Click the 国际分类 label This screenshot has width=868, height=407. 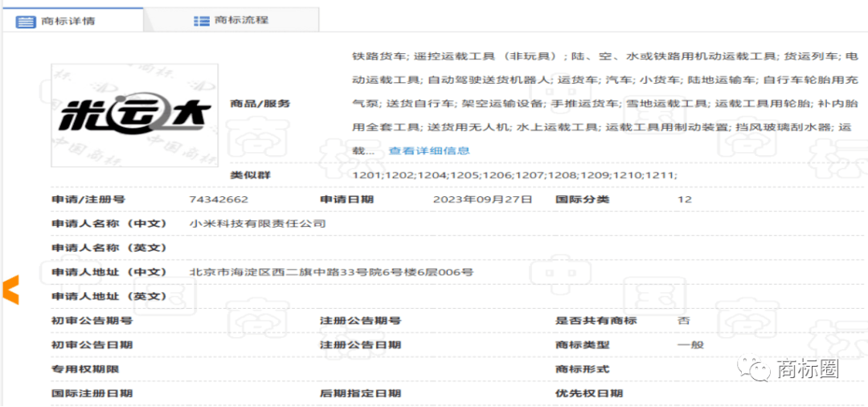click(x=583, y=199)
